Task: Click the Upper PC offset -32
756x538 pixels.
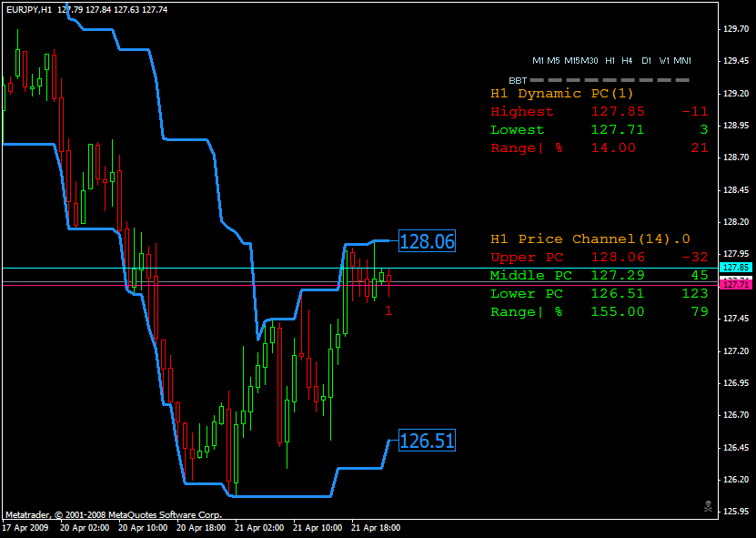Action: 695,258
